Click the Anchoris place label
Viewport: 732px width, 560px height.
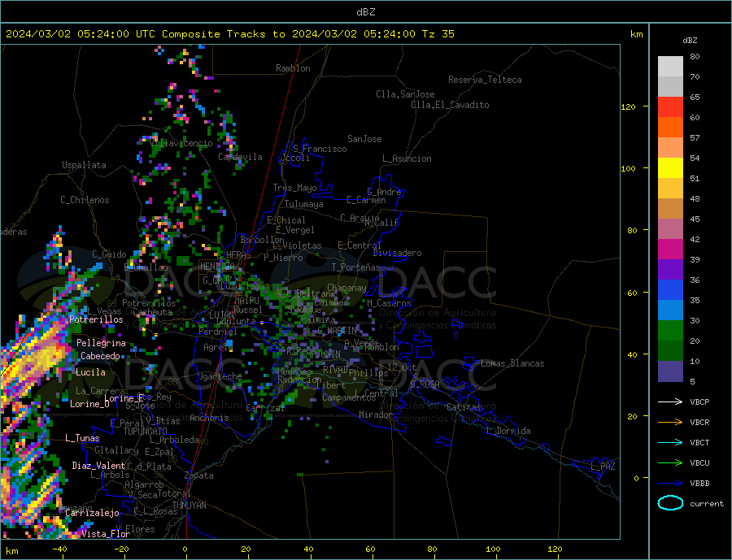coord(209,418)
